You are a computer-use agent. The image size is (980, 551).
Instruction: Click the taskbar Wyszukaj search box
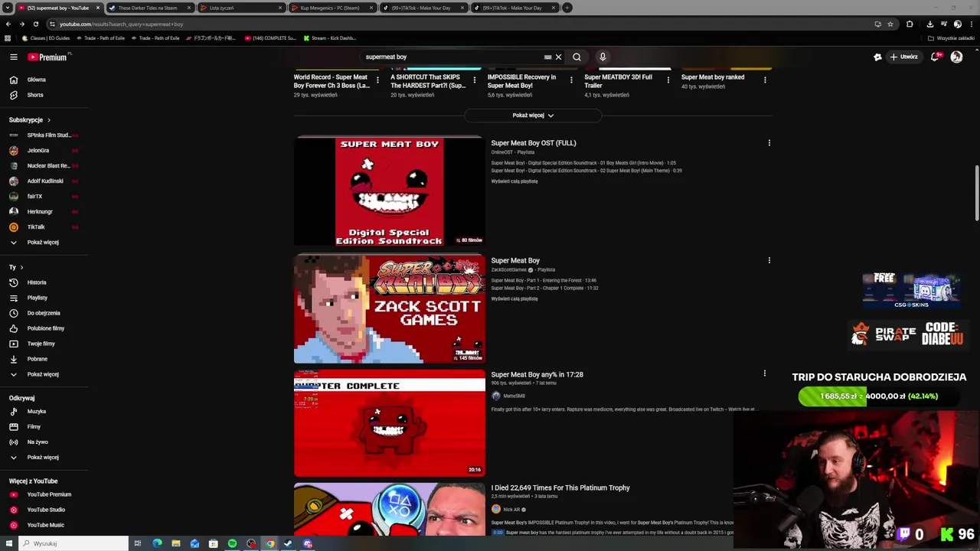pos(73,543)
